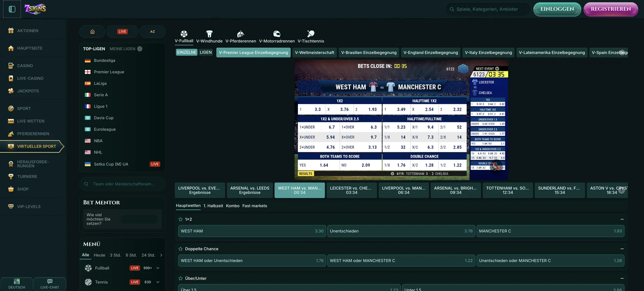
Task: Switch to the Meine Ligen list
Action: (122, 49)
